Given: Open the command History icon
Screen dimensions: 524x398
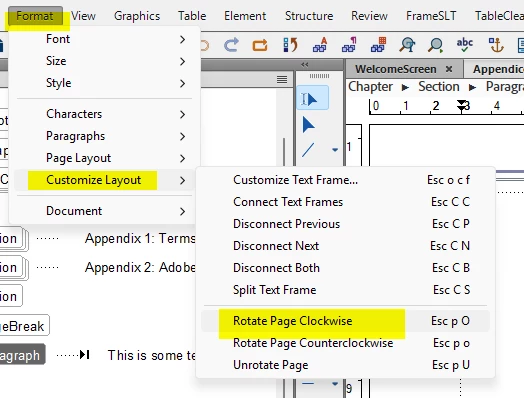Looking at the screenshot, I should pos(290,44).
